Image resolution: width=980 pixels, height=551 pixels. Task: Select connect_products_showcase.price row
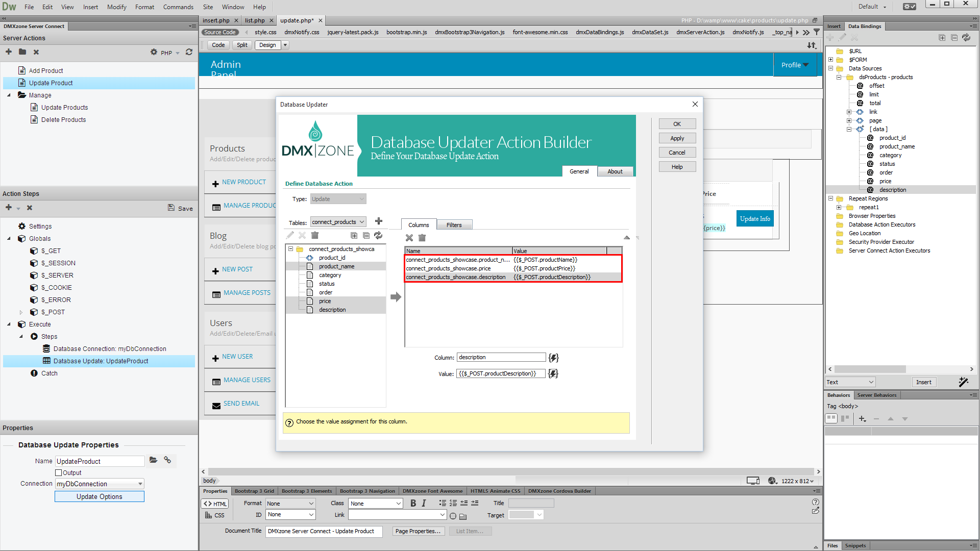pos(513,268)
